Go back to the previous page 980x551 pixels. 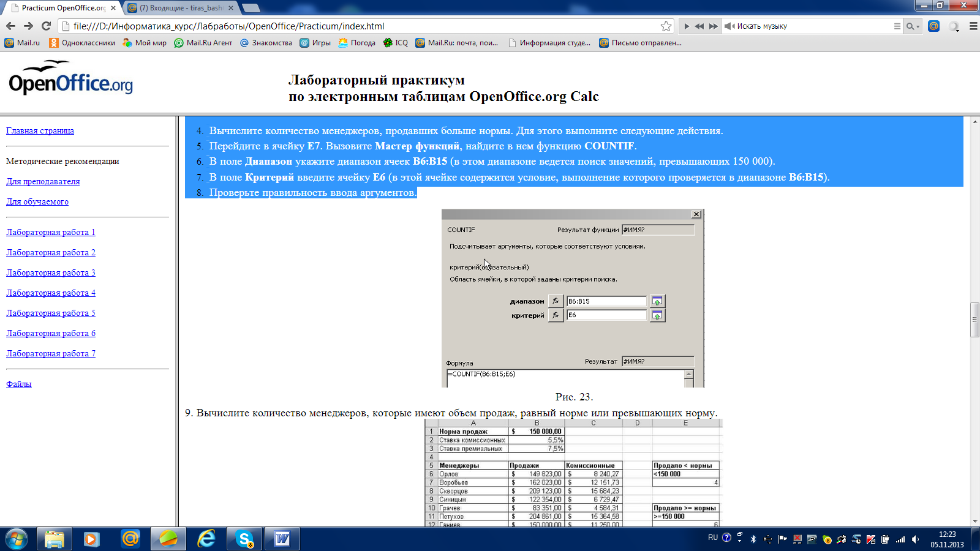point(10,26)
